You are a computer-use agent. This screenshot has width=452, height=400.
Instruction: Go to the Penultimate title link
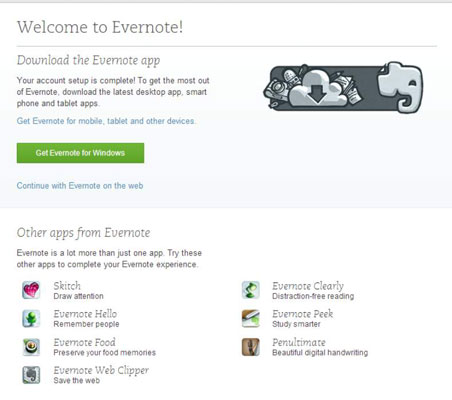pos(299,342)
